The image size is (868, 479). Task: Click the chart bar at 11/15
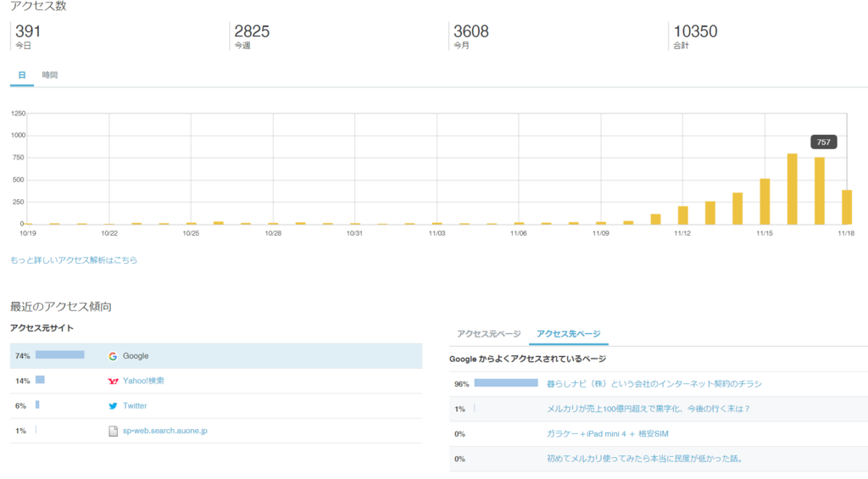[765, 202]
